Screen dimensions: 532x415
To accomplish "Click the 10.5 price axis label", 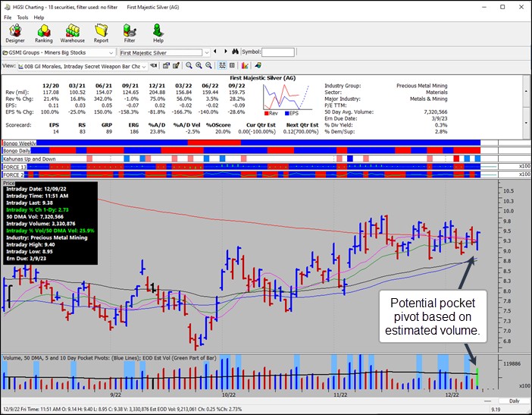I will pos(509,191).
